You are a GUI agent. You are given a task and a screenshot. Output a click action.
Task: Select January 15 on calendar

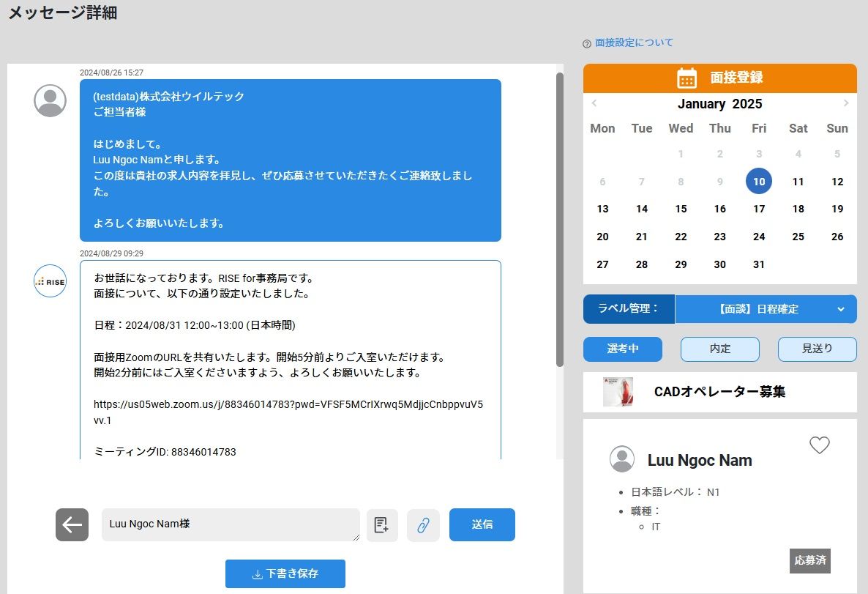(681, 209)
